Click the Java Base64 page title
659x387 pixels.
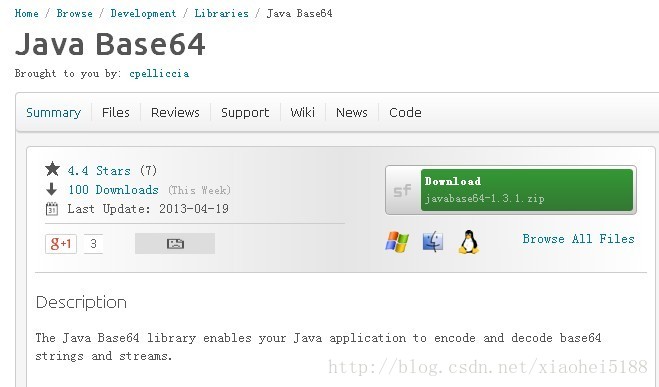110,44
